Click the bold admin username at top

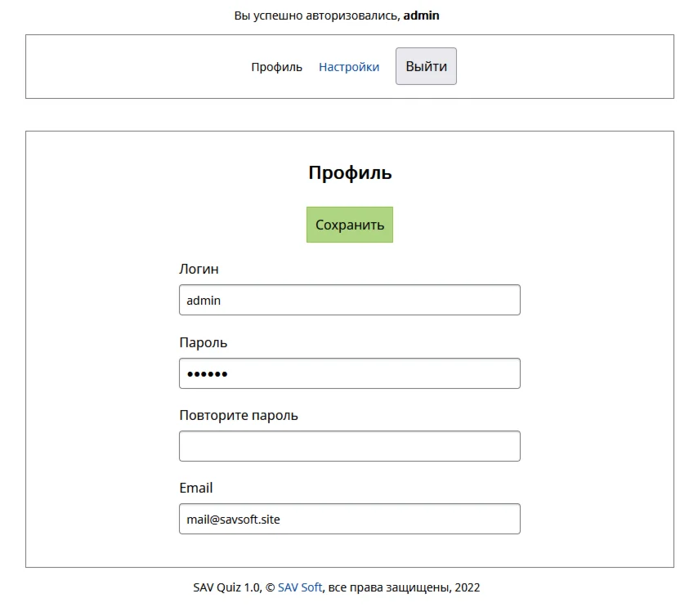coord(422,16)
